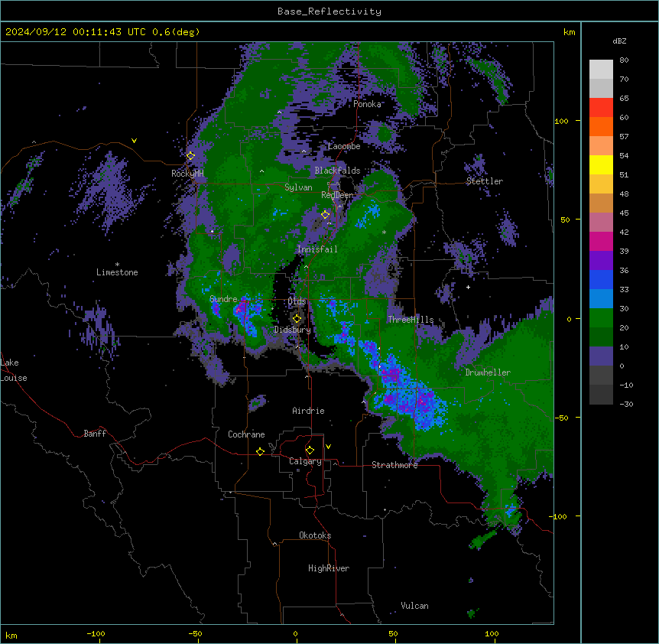Click the yellow diamond marker below RedDeer
Screen dimensions: 659x644
click(x=325, y=215)
